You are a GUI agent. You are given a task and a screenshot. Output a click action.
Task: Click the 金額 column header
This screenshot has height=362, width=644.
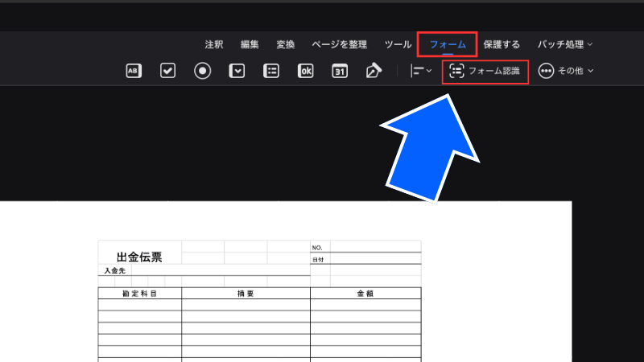point(365,294)
